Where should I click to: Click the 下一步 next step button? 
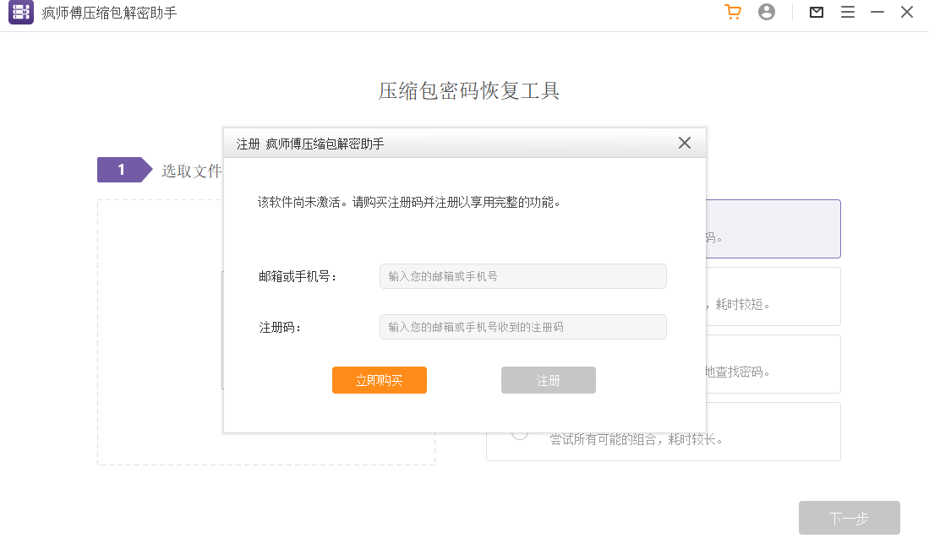[849, 518]
